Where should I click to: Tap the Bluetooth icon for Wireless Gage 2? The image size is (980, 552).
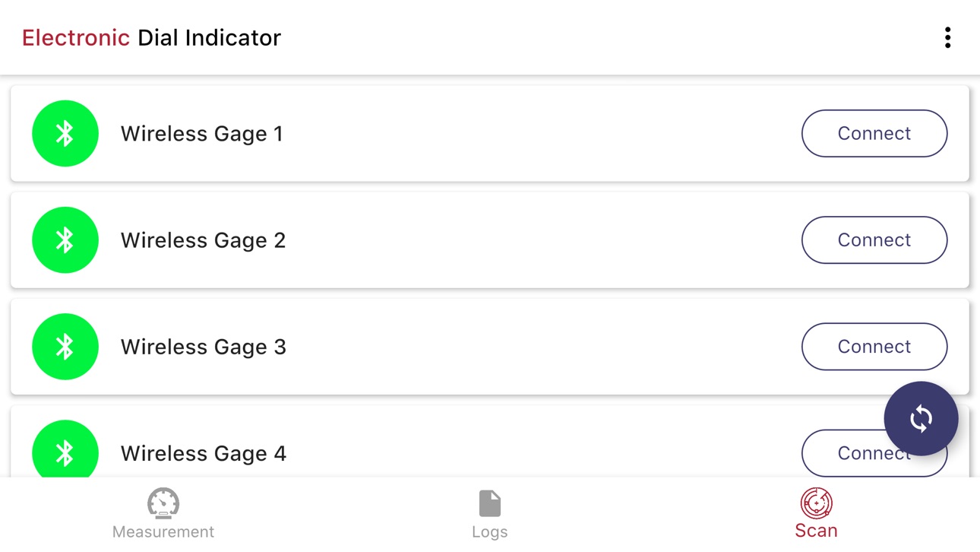[65, 240]
